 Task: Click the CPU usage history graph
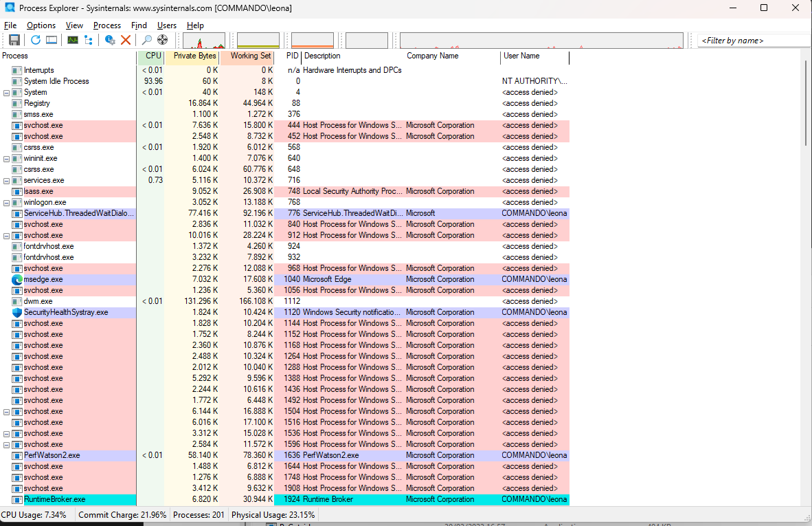point(204,41)
